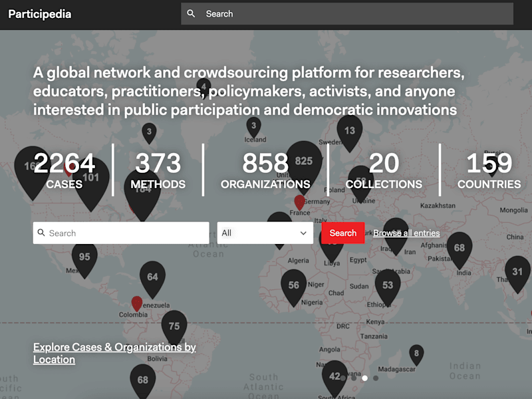
Task: Go to the last carousel slide dot
Action: pos(376,378)
